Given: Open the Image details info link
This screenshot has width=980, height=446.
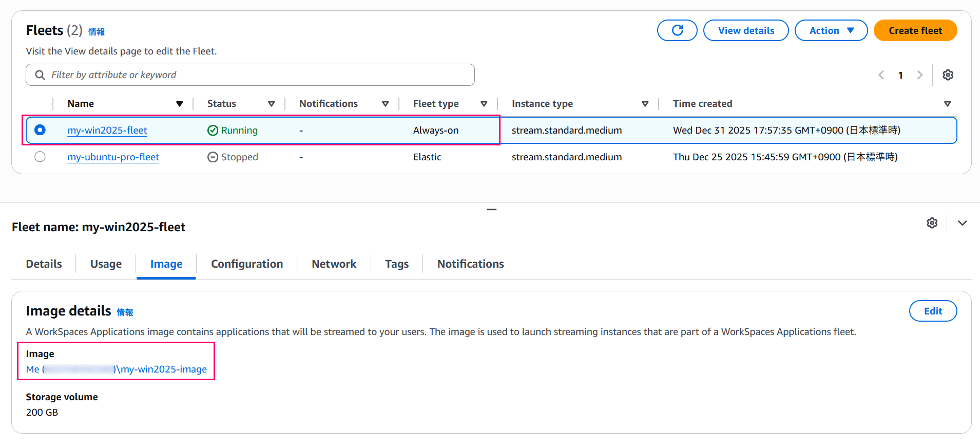Looking at the screenshot, I should (x=125, y=312).
